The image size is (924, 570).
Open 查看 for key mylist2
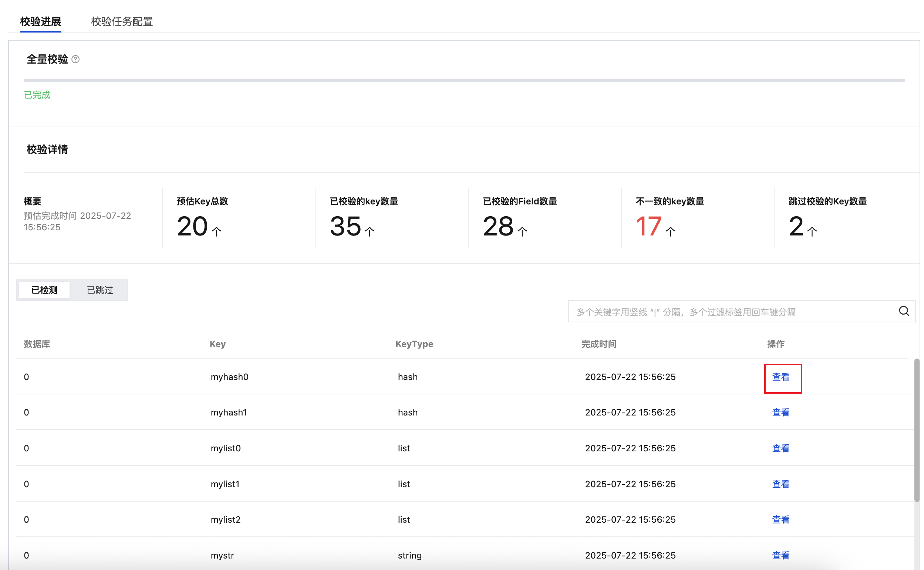pos(780,519)
